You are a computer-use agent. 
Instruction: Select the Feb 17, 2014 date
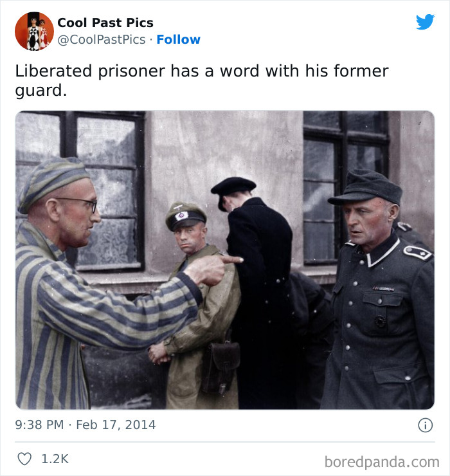pos(116,425)
